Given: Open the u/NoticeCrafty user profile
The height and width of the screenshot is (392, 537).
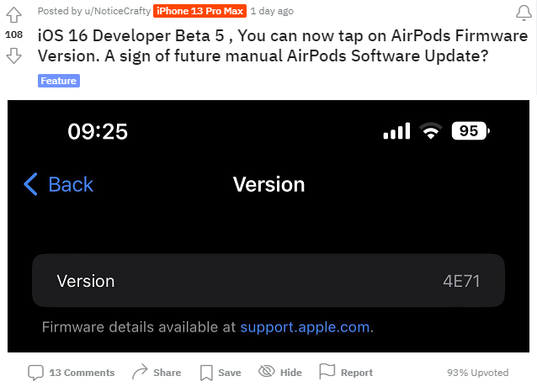Looking at the screenshot, I should pos(118,11).
